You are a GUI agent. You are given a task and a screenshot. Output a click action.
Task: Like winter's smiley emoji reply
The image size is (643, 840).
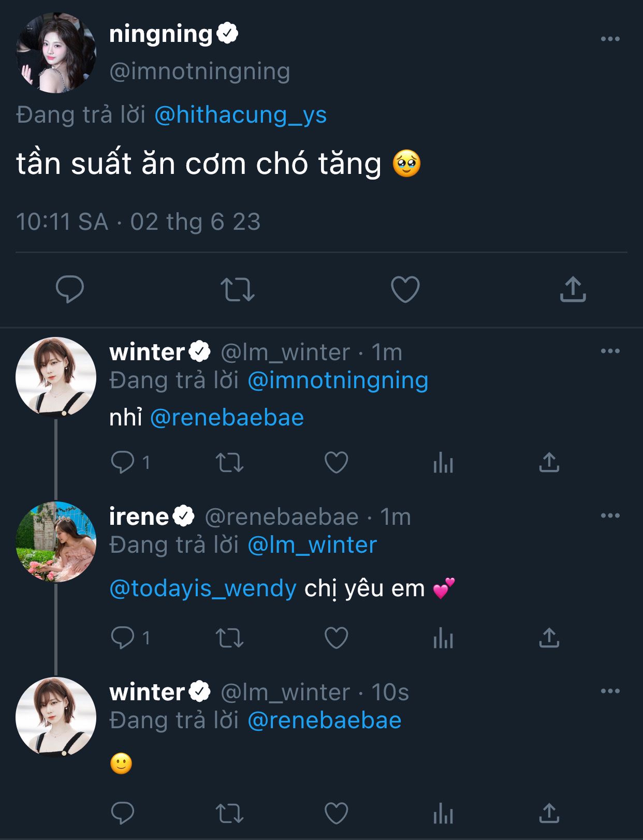pos(336,813)
